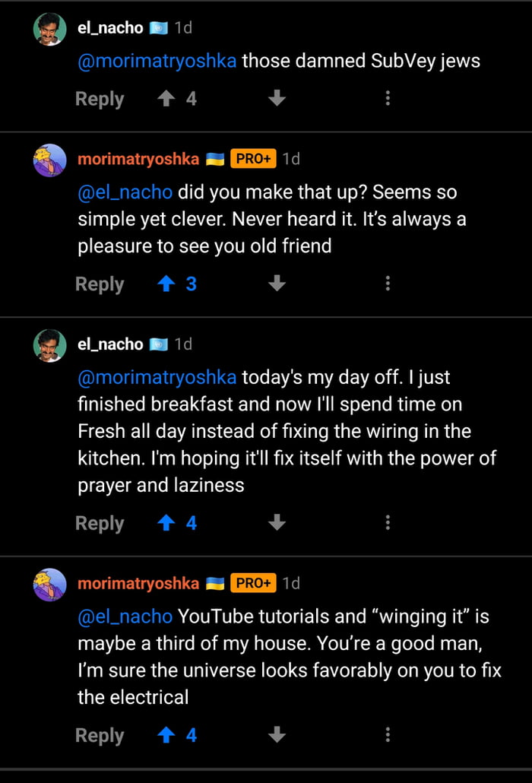Toggle upvote on morimatryoshka's old friend reply
The width and height of the screenshot is (532, 783).
coord(165,283)
